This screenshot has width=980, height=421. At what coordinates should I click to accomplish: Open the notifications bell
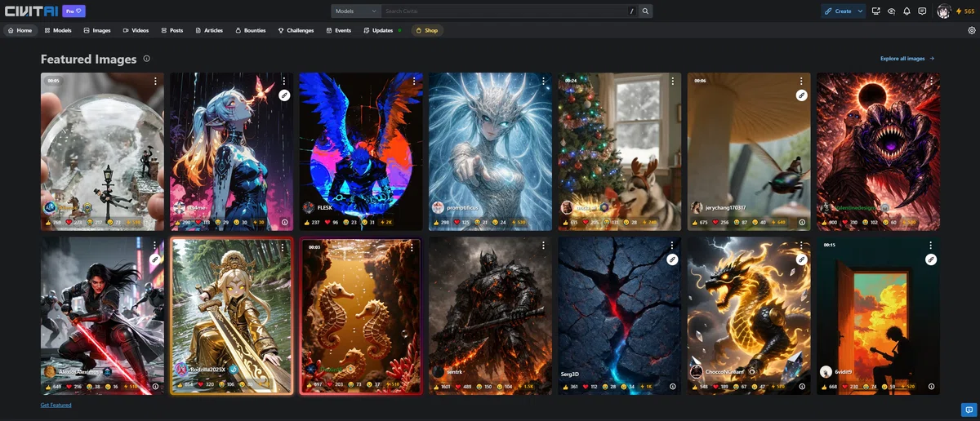pyautogui.click(x=906, y=11)
